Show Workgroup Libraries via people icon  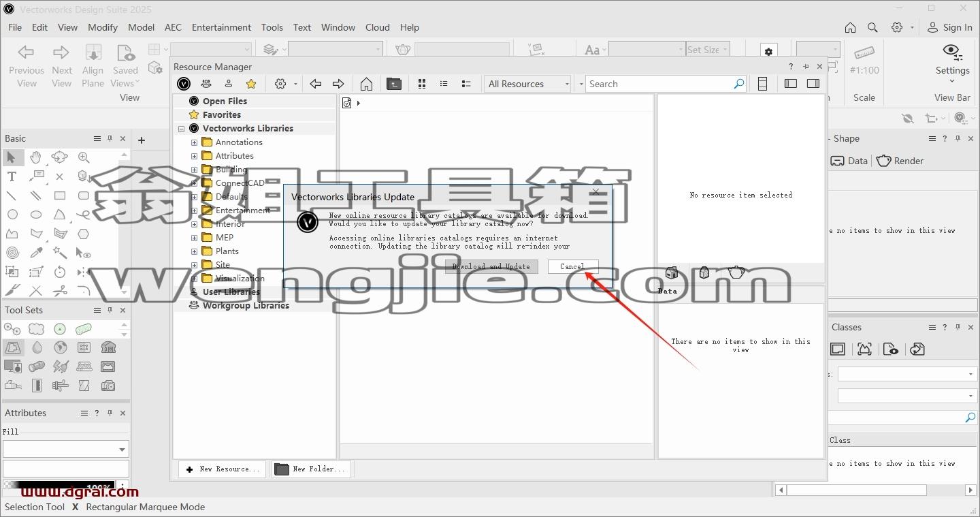coord(206,84)
